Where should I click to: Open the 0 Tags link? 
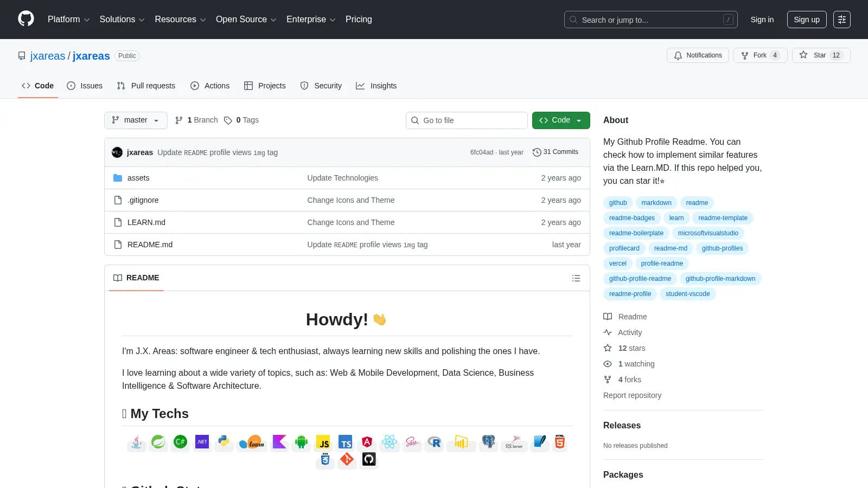tap(241, 120)
